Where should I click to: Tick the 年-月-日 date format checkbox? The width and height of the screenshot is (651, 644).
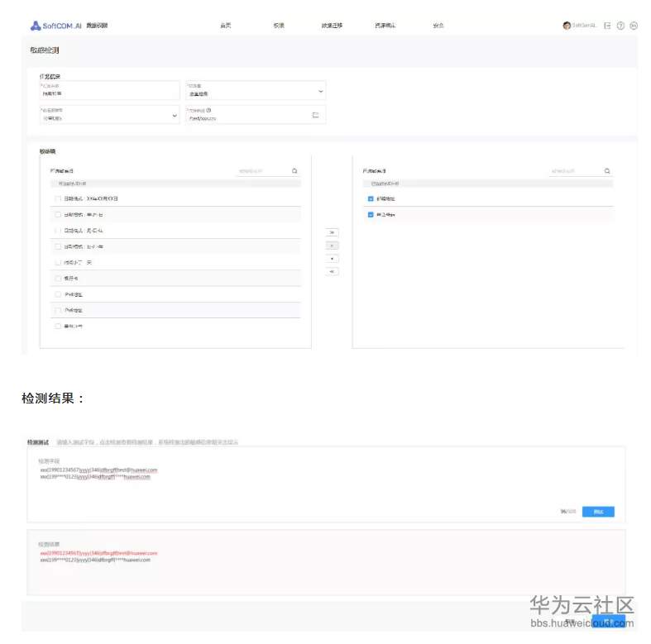58,214
